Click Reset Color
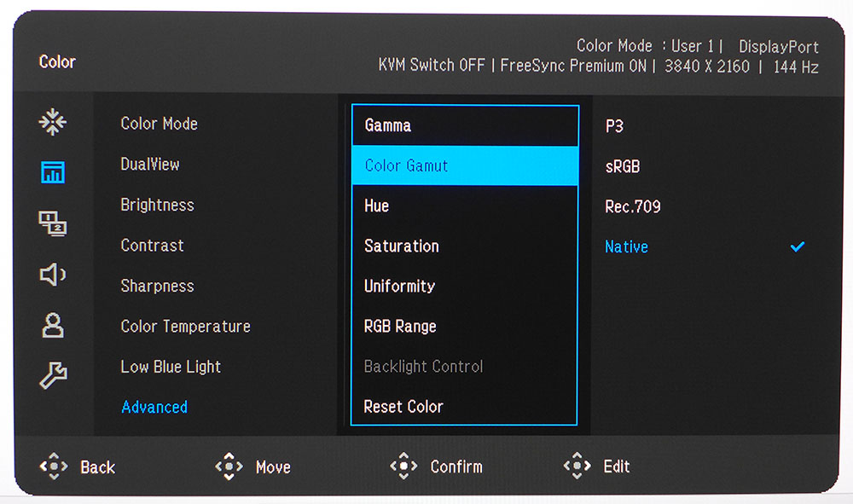 (x=403, y=407)
